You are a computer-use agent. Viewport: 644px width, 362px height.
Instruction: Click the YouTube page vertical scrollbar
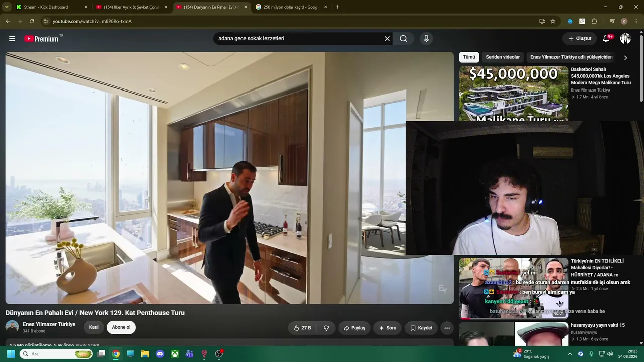click(641, 68)
